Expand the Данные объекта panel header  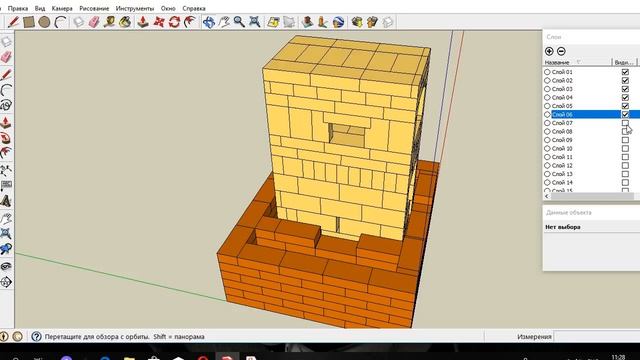click(591, 213)
